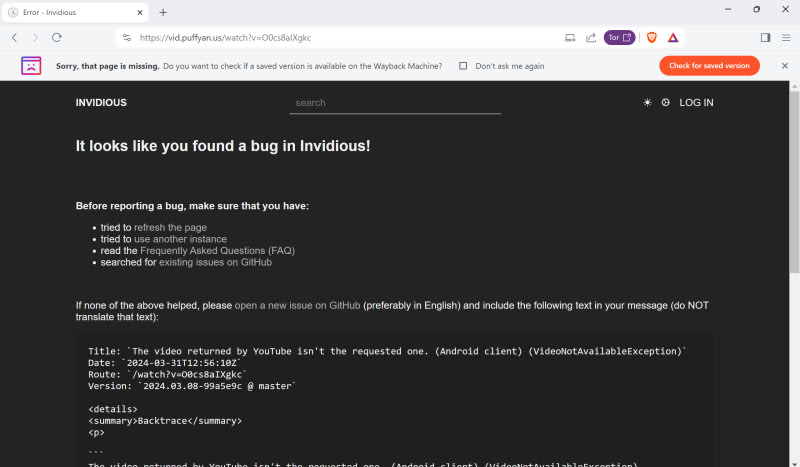Reload the page with refresh icon
This screenshot has height=467, width=800.
coord(57,37)
